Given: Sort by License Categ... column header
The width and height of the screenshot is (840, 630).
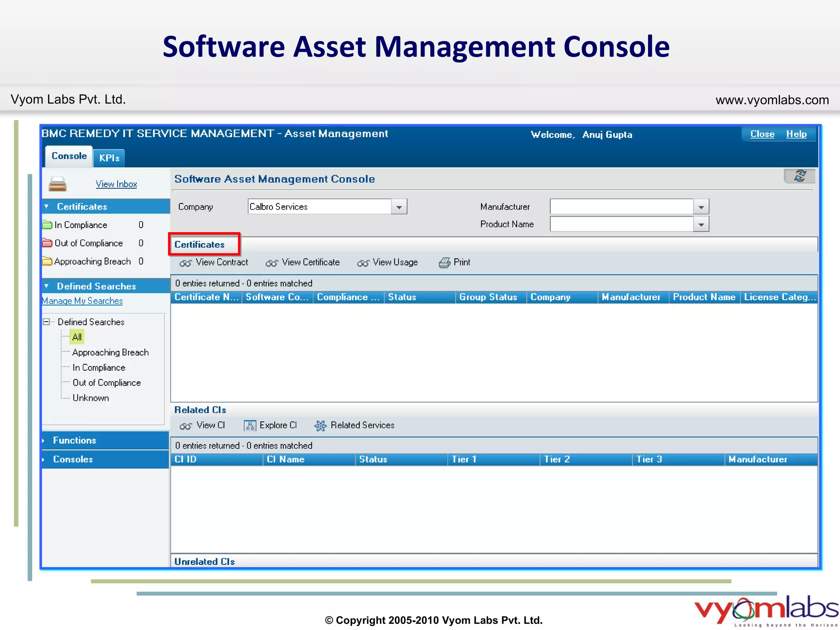Looking at the screenshot, I should 779,297.
